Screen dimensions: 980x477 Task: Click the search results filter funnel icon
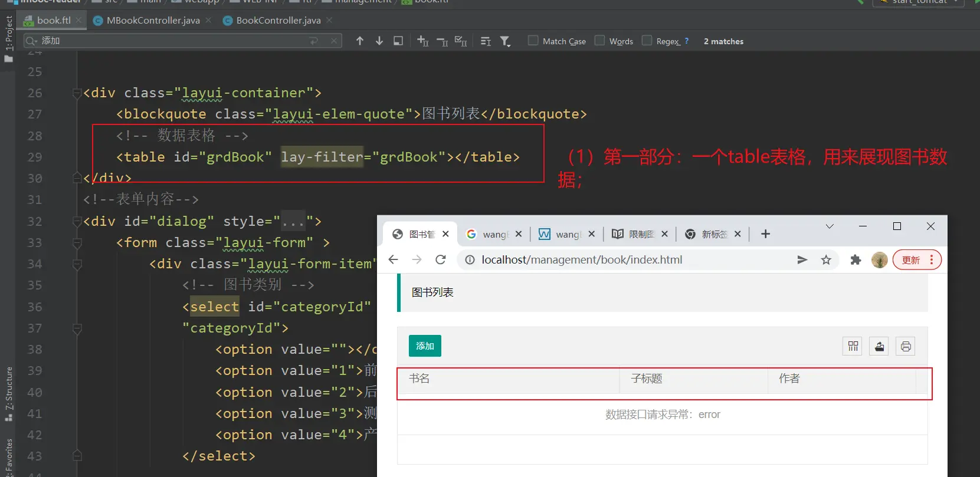(x=505, y=41)
